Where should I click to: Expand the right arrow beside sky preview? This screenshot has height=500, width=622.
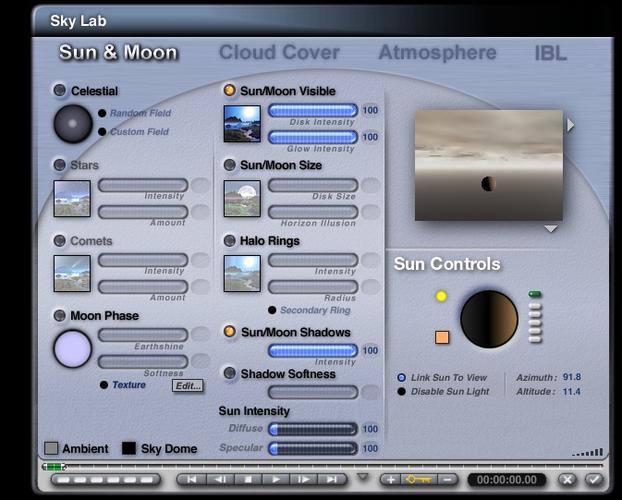[570, 125]
